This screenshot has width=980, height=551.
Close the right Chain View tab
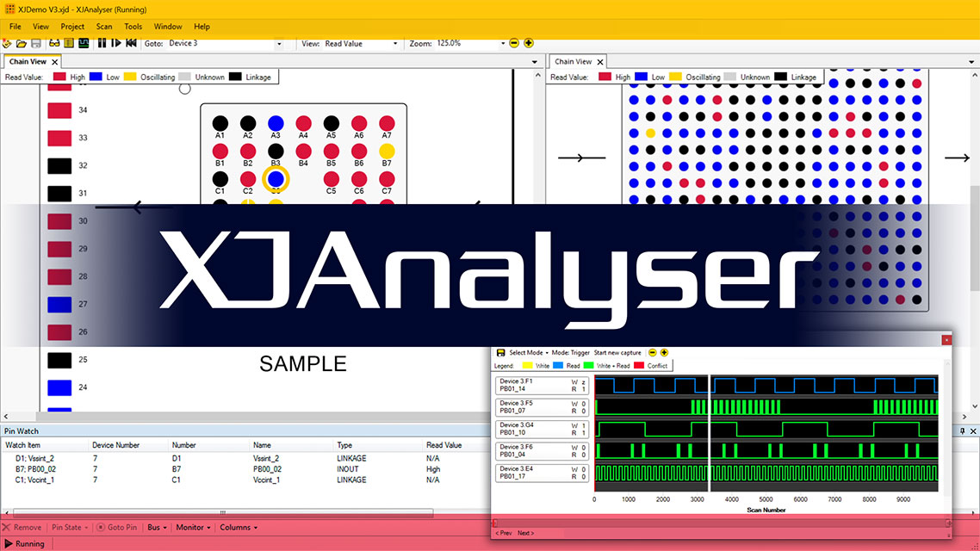point(600,62)
